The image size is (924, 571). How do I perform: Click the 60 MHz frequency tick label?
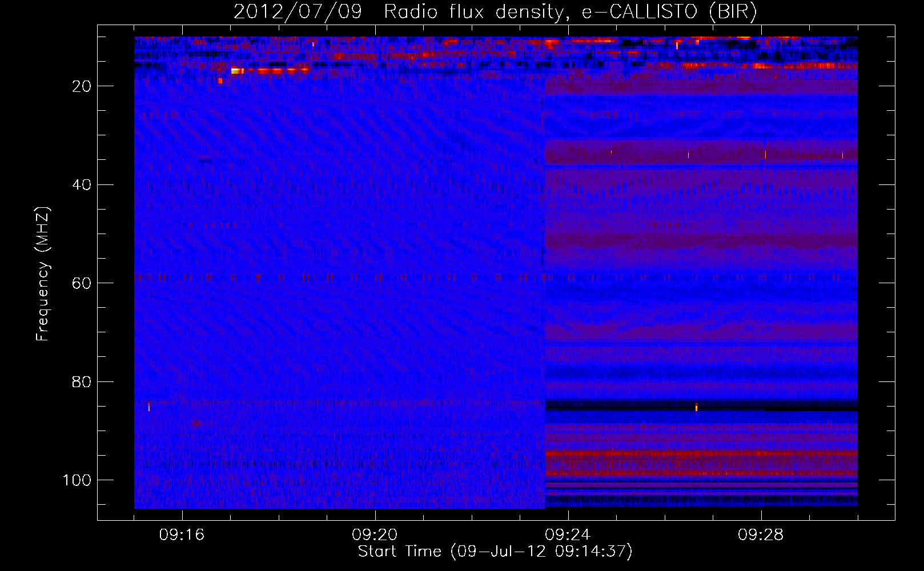tap(82, 283)
